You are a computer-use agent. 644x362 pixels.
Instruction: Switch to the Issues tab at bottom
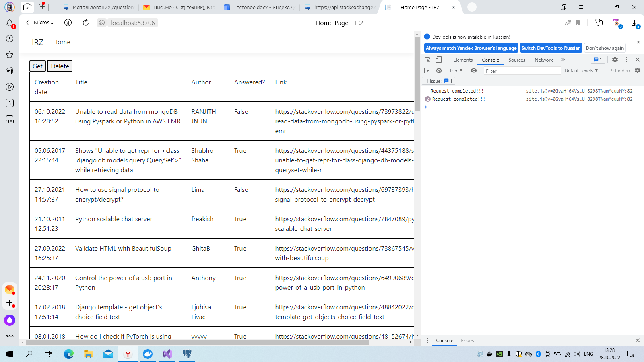467,340
